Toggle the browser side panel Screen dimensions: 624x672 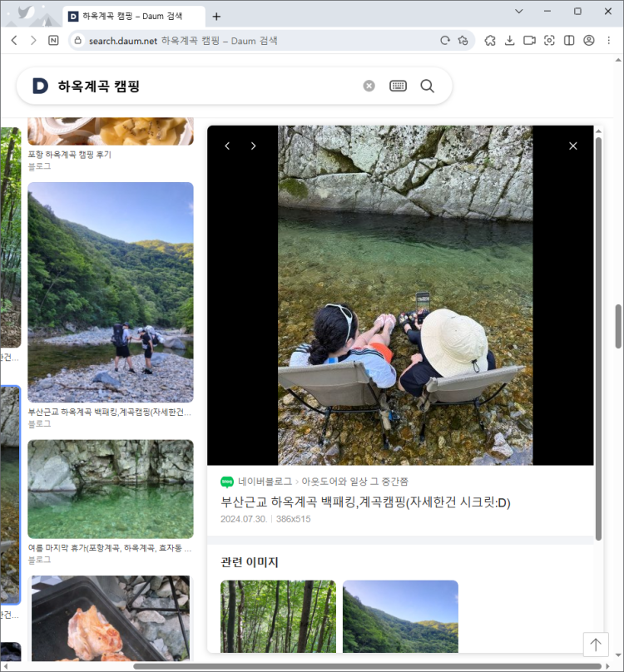[x=569, y=40]
